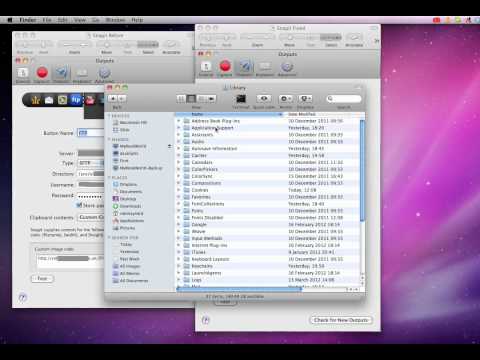Click the ftp output icon in the strip
This screenshot has width=480, height=360.
76,100
